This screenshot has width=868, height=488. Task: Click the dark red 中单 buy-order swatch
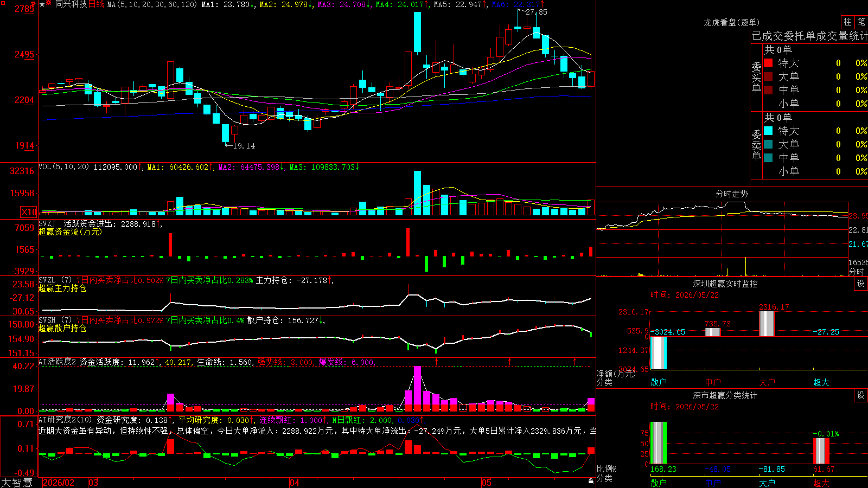768,90
